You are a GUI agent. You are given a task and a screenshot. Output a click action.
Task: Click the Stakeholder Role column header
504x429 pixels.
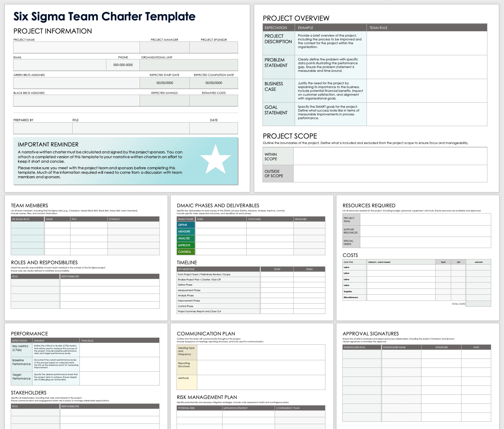click(x=362, y=347)
